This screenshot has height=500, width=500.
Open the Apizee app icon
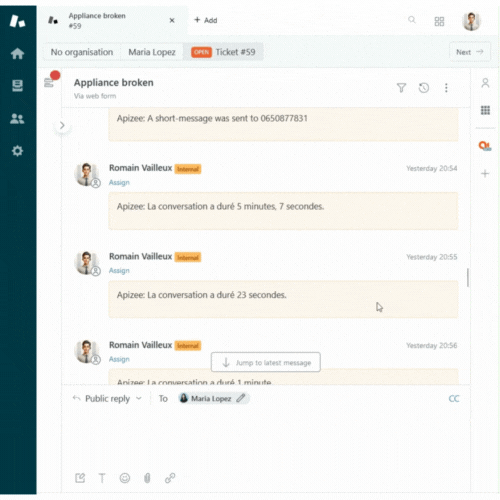click(485, 146)
